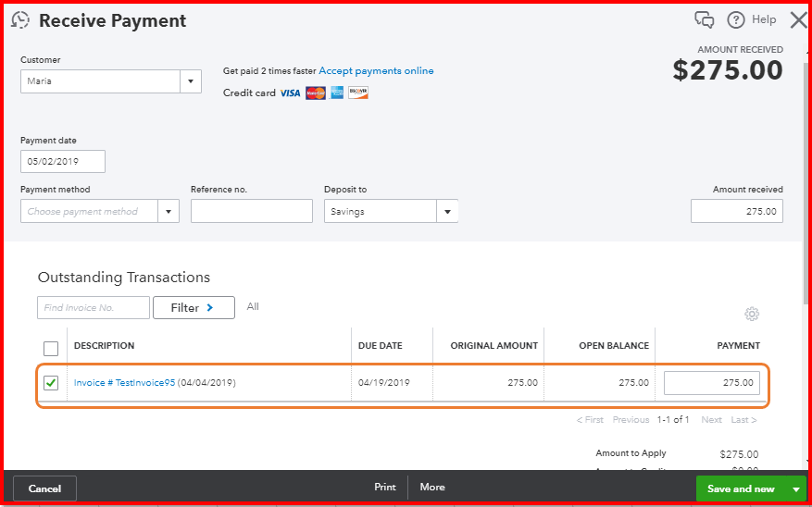Click the VISA card logo

click(x=290, y=93)
